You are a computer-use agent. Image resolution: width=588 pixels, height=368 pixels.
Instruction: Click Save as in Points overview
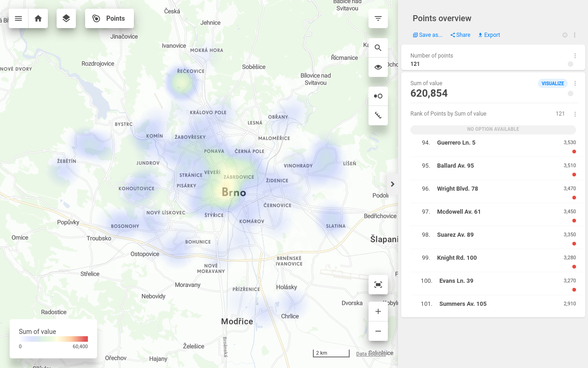(427, 35)
